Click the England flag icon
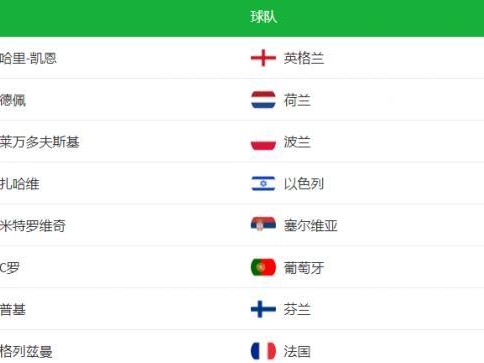The image size is (484, 363). (263, 58)
